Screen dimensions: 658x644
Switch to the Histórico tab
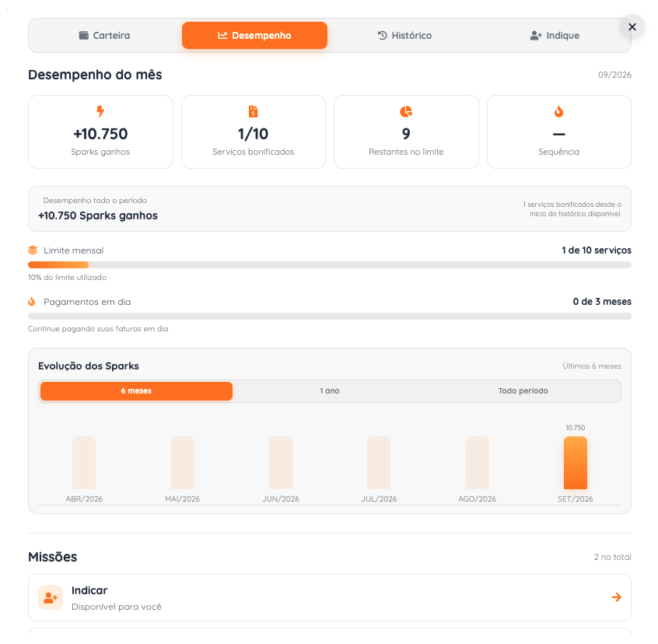(x=404, y=36)
